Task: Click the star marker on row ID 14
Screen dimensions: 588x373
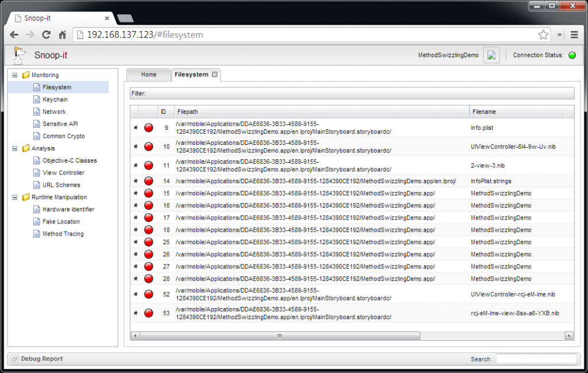Action: (x=136, y=181)
